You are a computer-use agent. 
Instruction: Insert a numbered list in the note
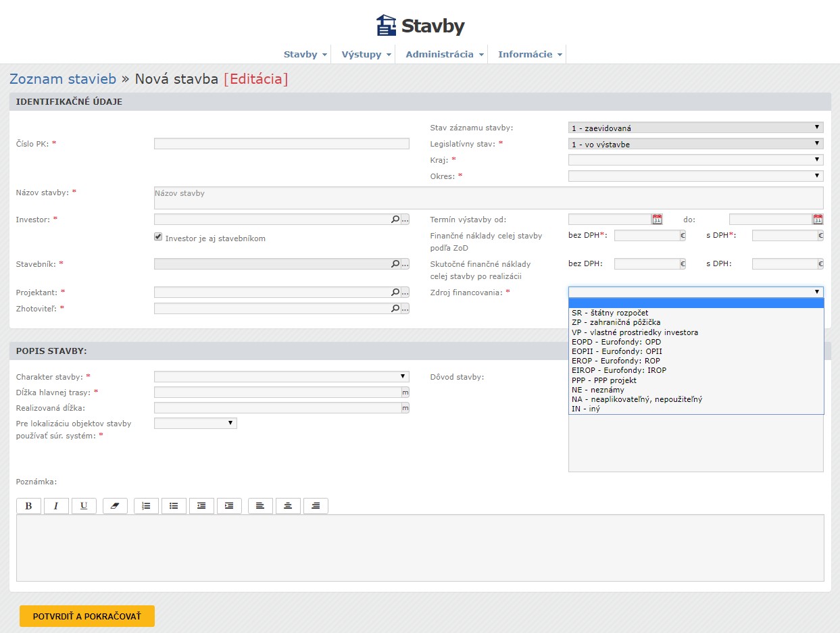146,506
